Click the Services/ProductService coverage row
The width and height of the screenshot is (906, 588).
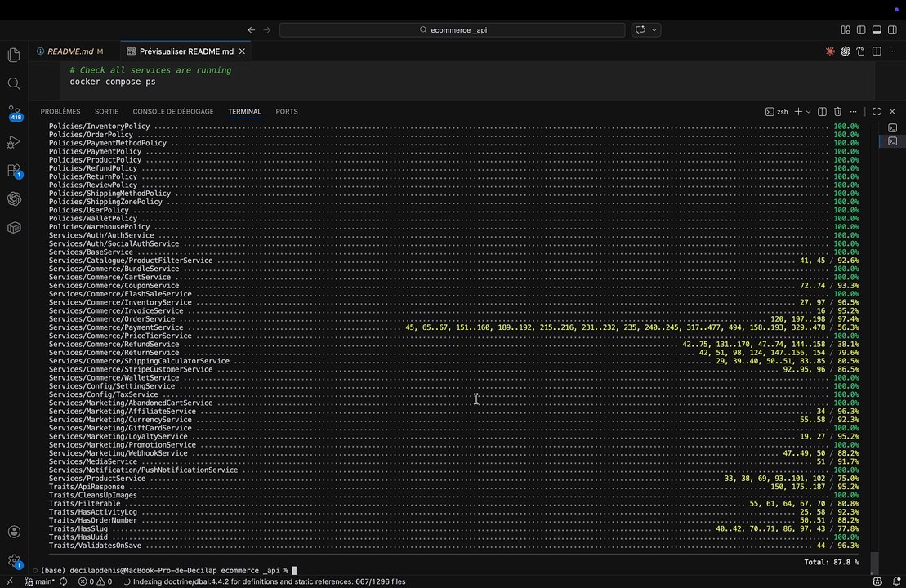pyautogui.click(x=453, y=479)
